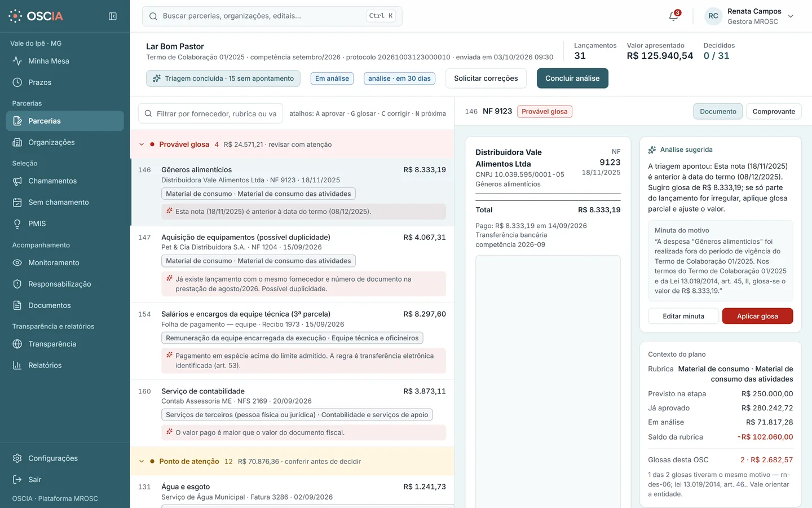Focus the global search field
Viewport: 812px width, 508px height.
pyautogui.click(x=272, y=16)
